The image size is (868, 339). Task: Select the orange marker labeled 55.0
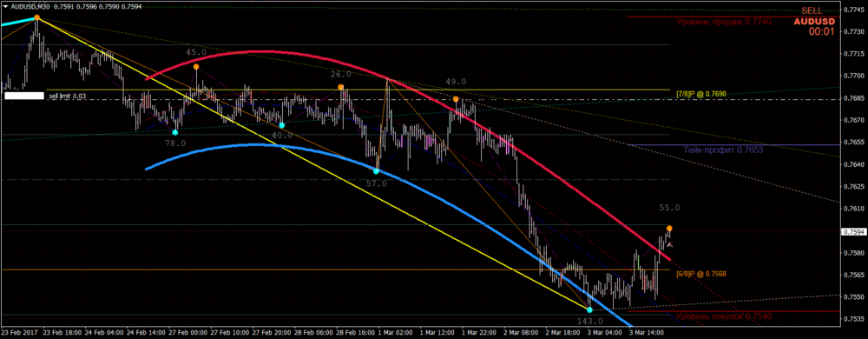click(669, 229)
